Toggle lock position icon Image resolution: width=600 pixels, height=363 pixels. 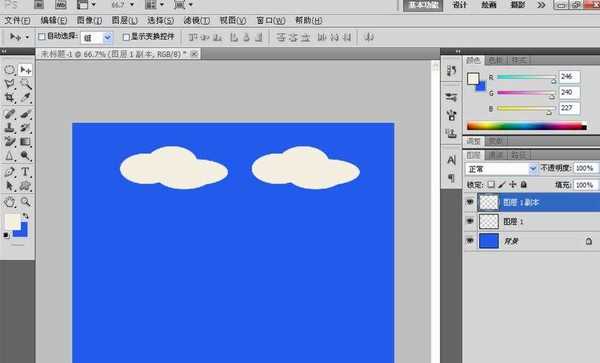tap(513, 185)
